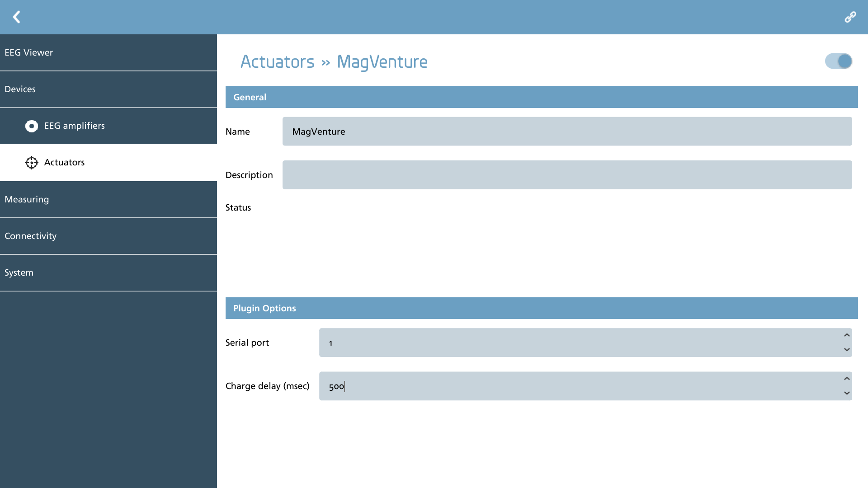This screenshot has height=488, width=868.
Task: Open the System section
Action: (x=108, y=272)
